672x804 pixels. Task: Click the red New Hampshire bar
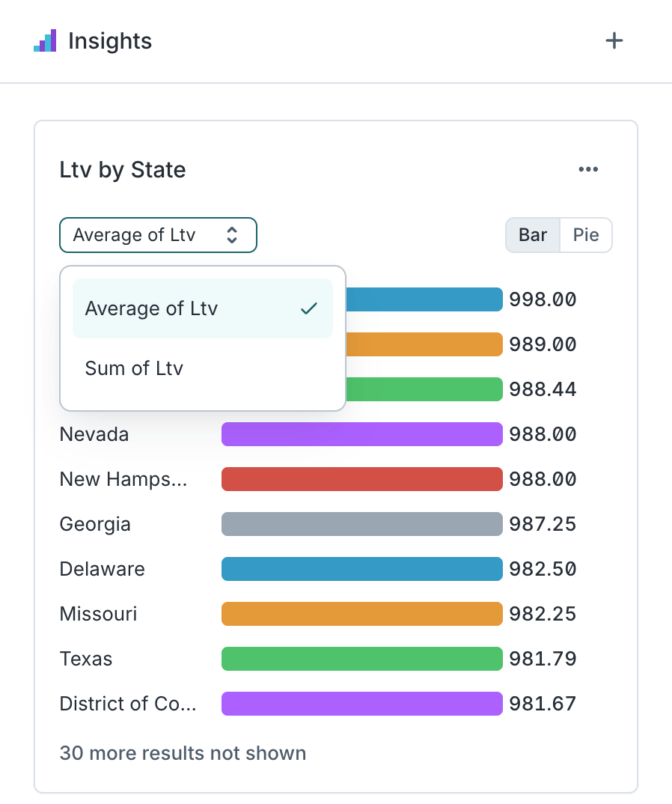[362, 479]
